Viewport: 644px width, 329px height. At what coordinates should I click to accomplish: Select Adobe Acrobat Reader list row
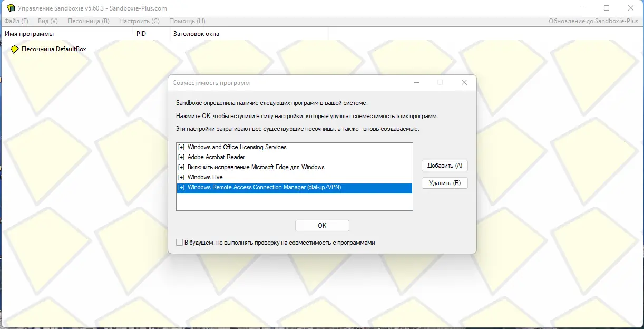click(295, 157)
